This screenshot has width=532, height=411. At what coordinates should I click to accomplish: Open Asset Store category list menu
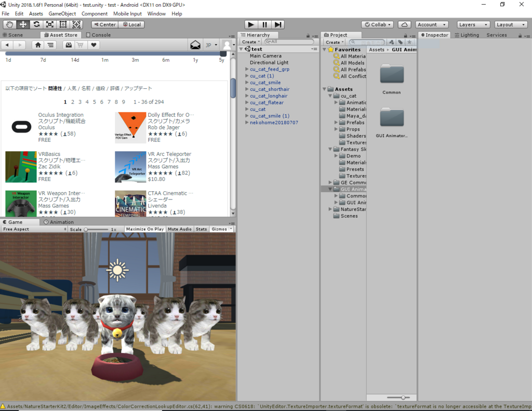tap(50, 45)
